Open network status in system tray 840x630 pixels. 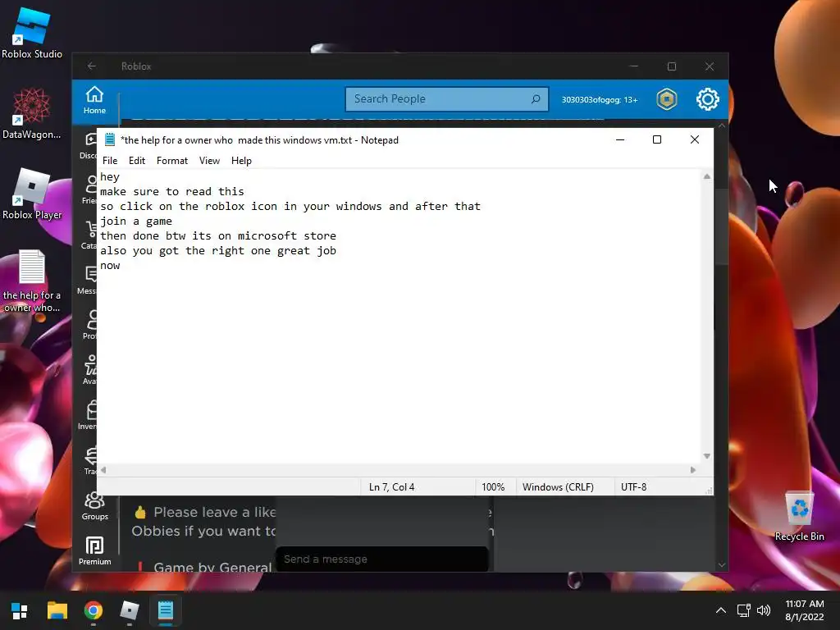(743, 610)
